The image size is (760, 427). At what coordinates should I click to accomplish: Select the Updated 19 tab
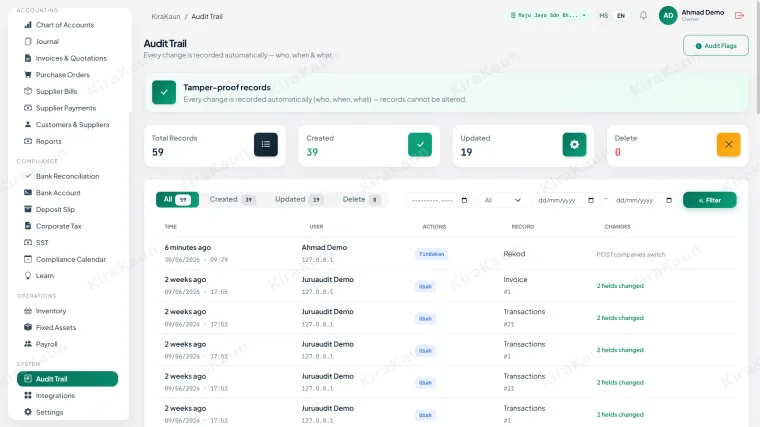[298, 200]
